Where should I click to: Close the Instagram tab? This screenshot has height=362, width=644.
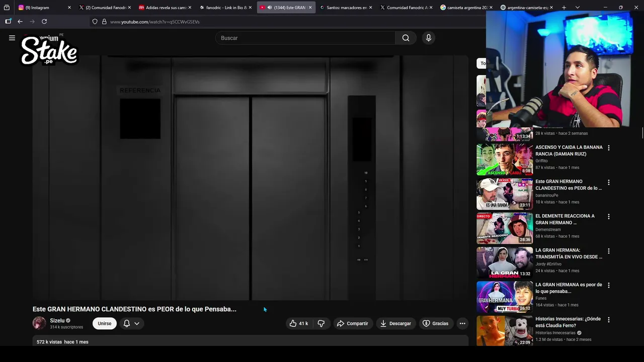click(x=69, y=8)
